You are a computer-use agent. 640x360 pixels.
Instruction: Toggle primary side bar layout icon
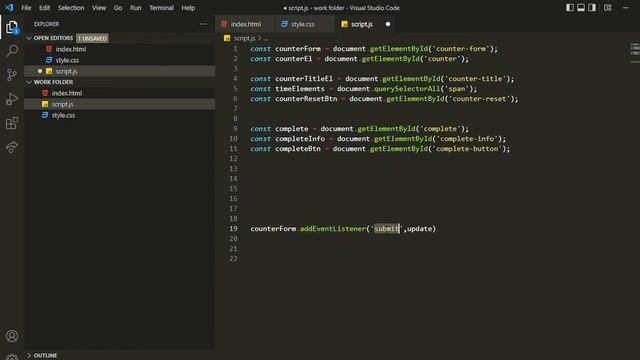tap(570, 7)
